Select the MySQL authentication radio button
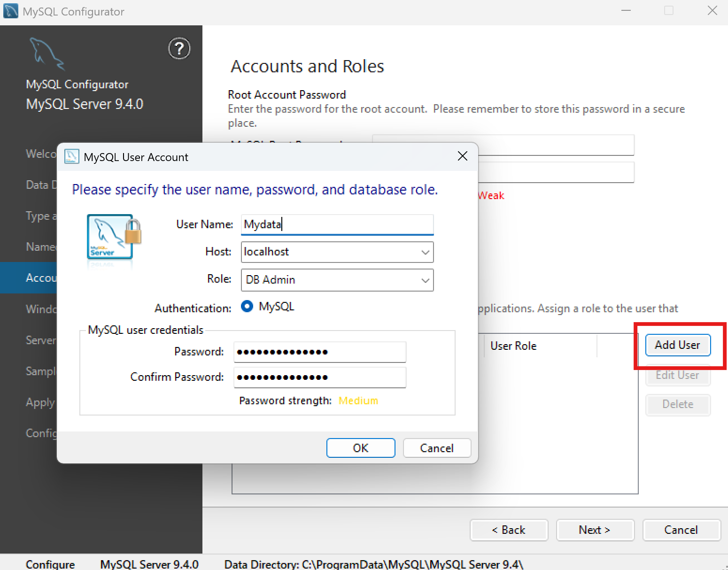This screenshot has height=570, width=728. click(247, 306)
